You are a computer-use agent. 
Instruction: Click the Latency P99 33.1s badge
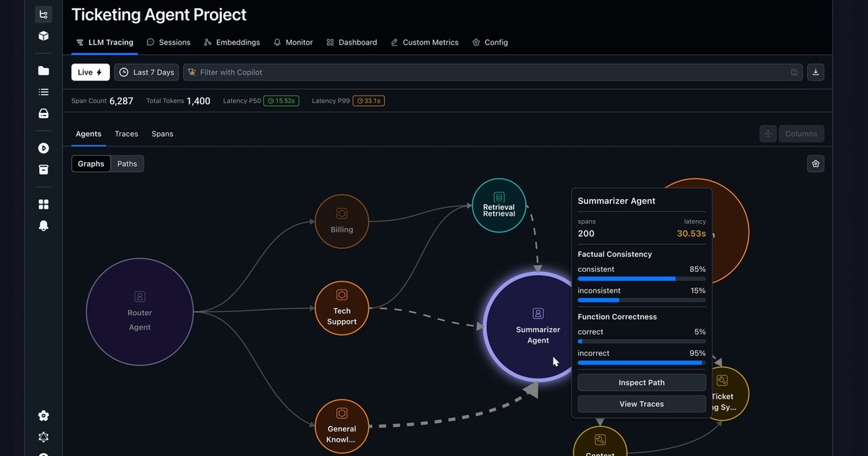click(x=369, y=101)
